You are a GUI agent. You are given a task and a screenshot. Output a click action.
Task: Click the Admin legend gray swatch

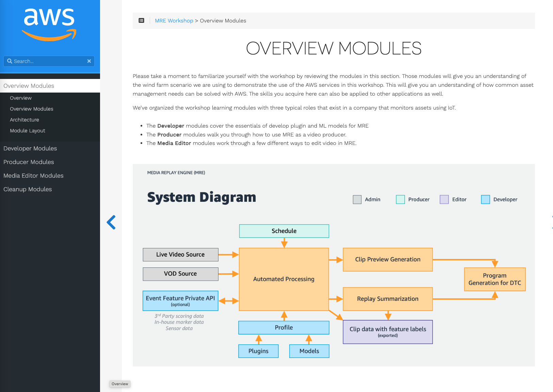(357, 200)
